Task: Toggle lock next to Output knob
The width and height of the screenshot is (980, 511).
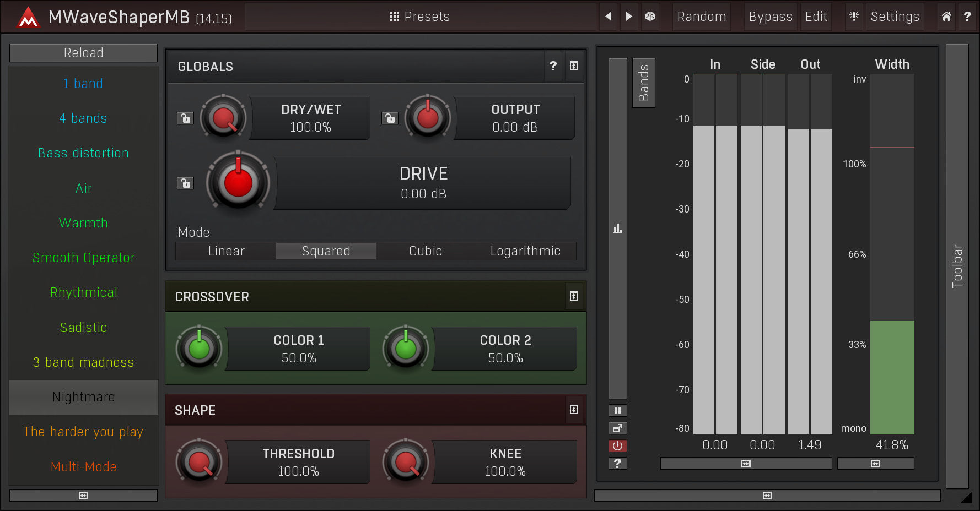Action: click(390, 118)
